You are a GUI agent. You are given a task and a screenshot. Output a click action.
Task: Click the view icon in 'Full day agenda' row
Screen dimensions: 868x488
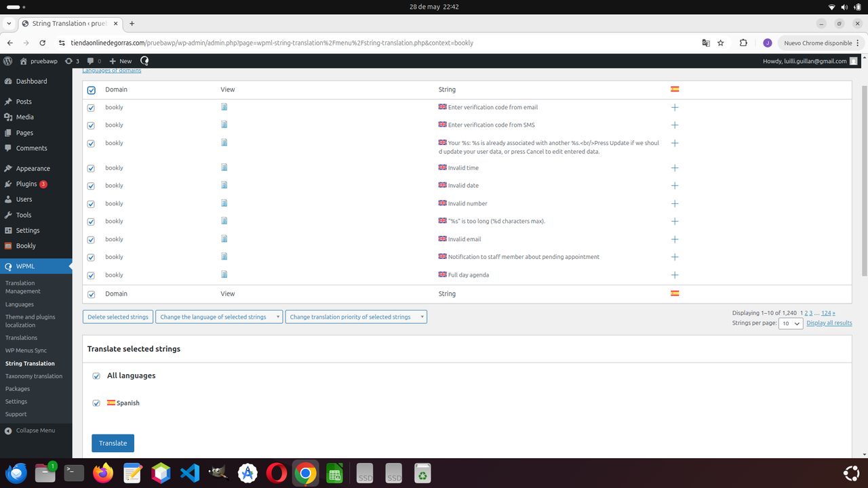[x=224, y=274]
